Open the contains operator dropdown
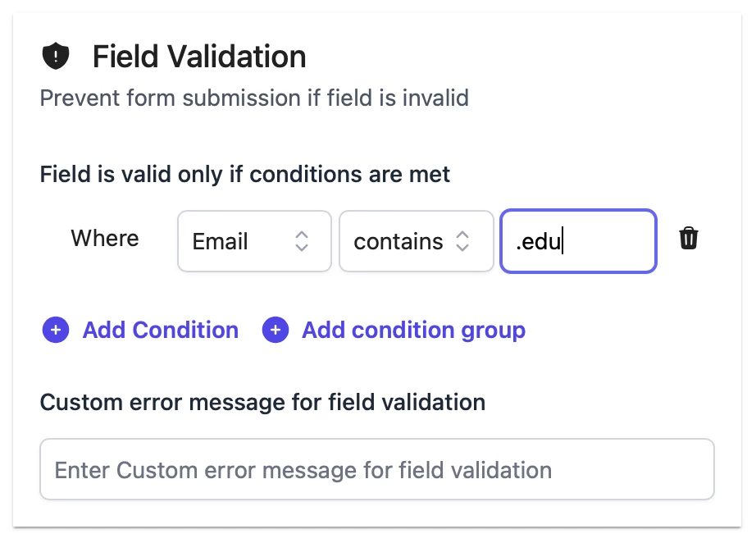Image resolution: width=756 pixels, height=543 pixels. click(x=416, y=241)
